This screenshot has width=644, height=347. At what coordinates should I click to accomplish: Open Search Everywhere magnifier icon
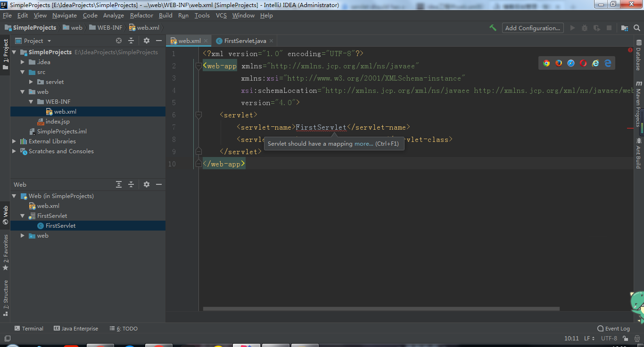click(636, 28)
